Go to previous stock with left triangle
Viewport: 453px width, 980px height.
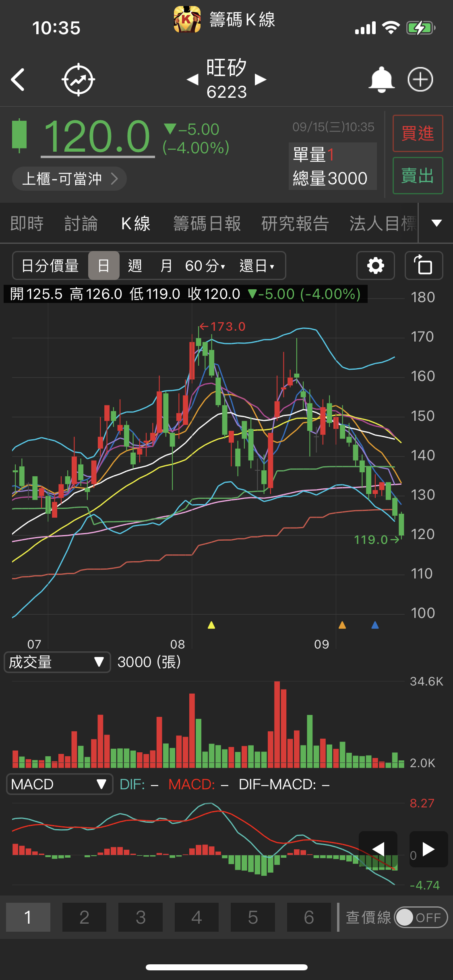[x=193, y=80]
